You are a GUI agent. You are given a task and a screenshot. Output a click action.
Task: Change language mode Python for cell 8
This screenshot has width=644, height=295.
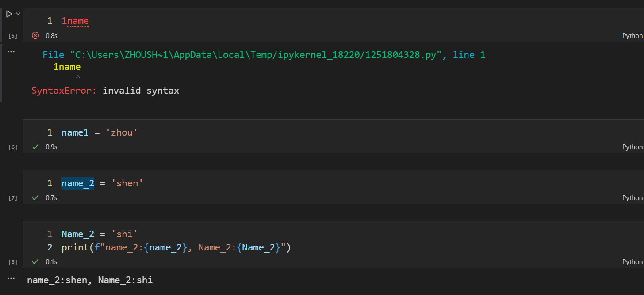coord(632,262)
